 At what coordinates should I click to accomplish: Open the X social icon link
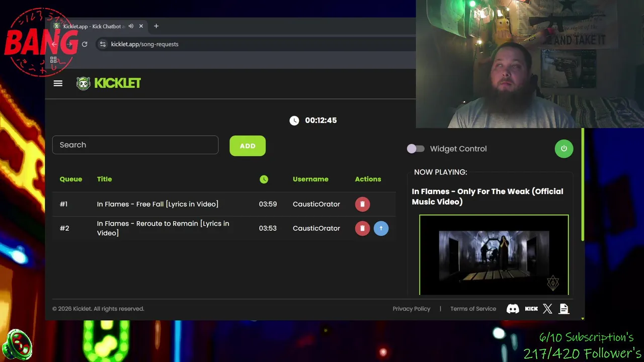547,309
